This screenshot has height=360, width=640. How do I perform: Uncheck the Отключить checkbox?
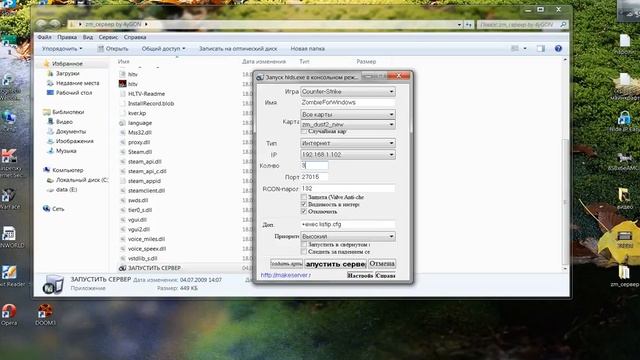click(x=304, y=211)
